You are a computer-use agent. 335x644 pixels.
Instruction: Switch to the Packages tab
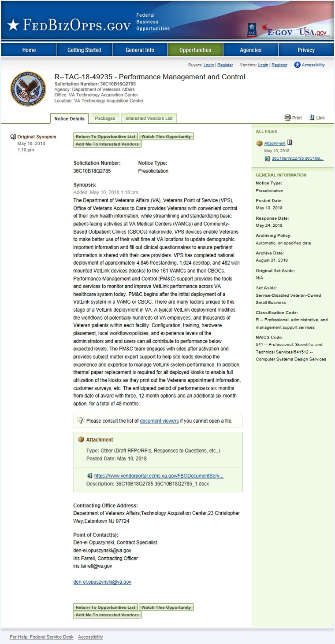[x=105, y=118]
